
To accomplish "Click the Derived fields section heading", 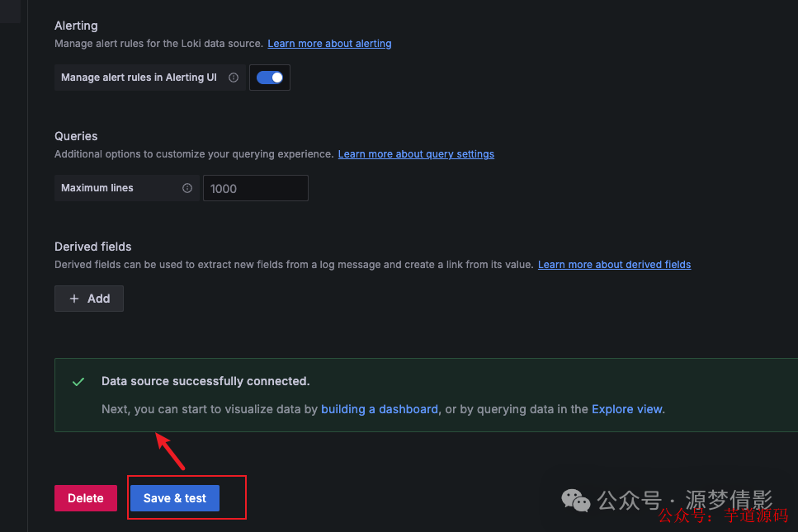I will [92, 247].
